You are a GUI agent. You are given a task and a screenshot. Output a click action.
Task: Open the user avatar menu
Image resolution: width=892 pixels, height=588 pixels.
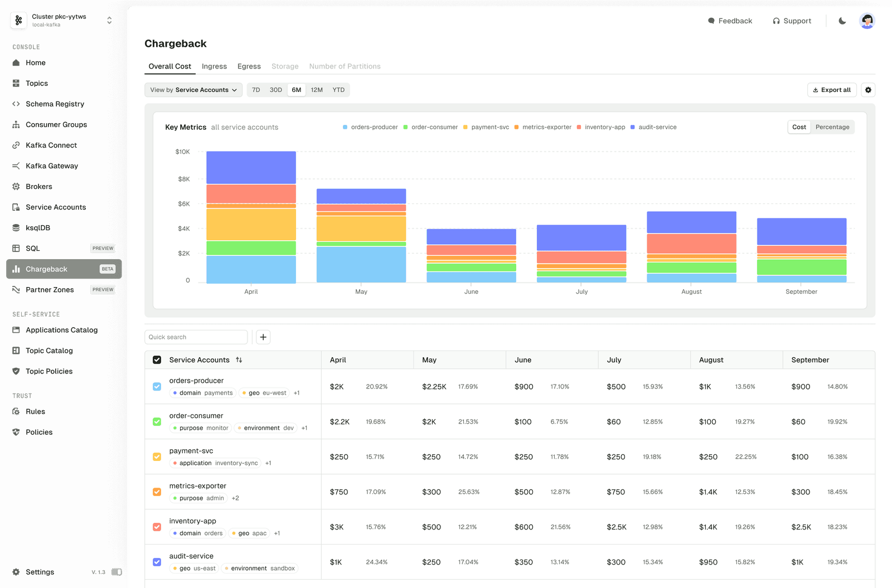pos(867,21)
